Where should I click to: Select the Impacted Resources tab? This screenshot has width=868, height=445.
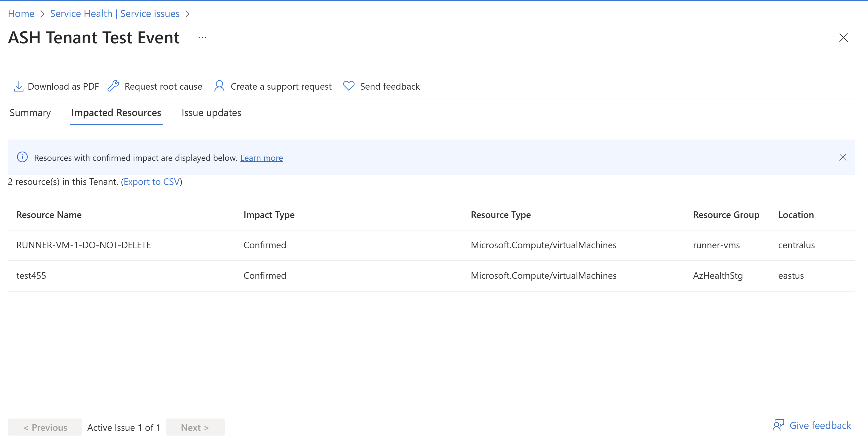point(116,113)
